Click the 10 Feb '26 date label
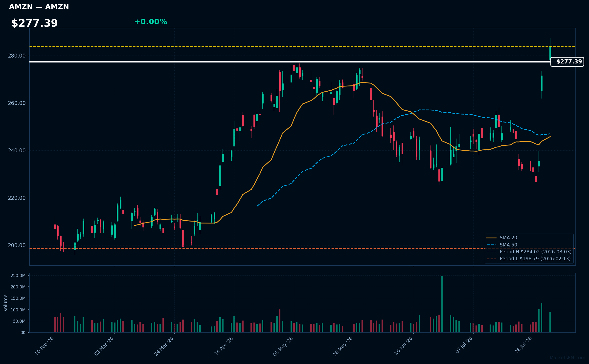The width and height of the screenshot is (589, 364). click(x=45, y=346)
